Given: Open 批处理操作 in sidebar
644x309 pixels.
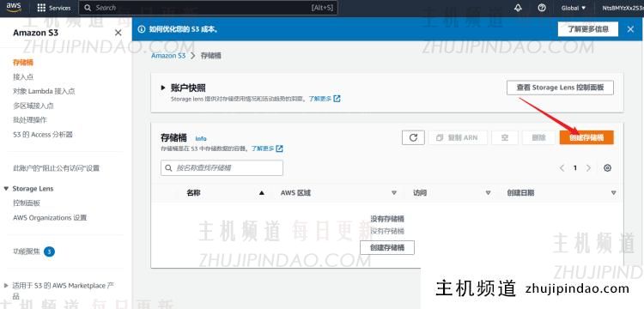Looking at the screenshot, I should coord(30,120).
